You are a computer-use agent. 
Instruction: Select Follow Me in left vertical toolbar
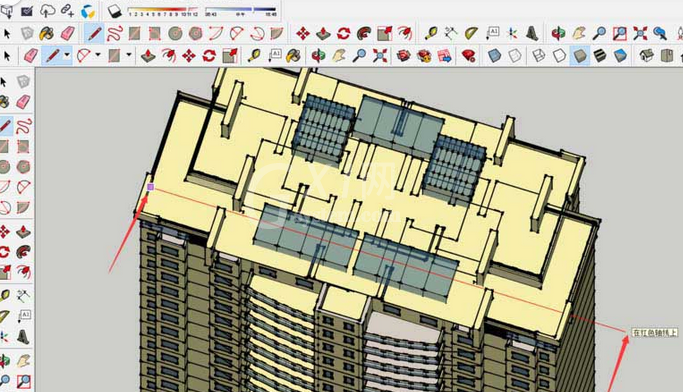click(24, 251)
